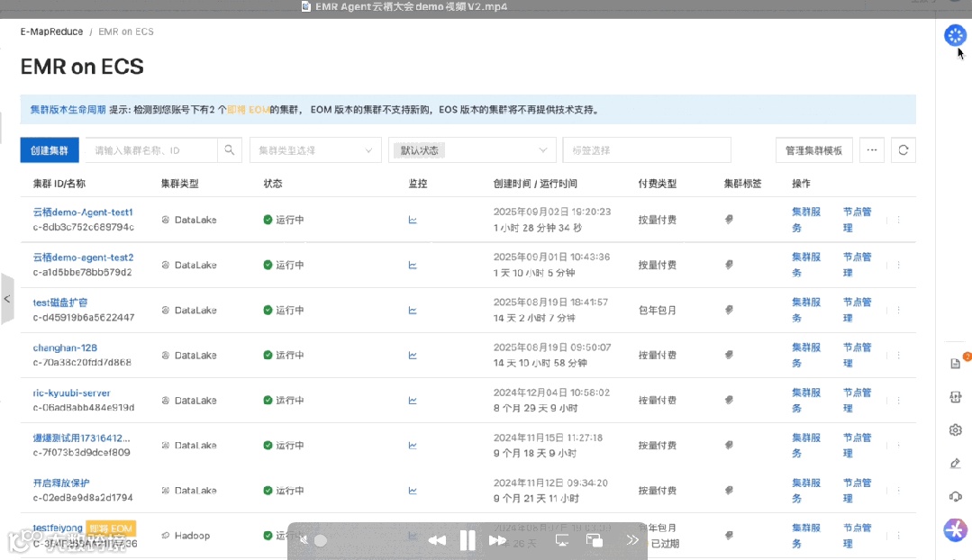Click the 创建时间 / 运行时间 column header
The height and width of the screenshot is (560, 972).
535,184
